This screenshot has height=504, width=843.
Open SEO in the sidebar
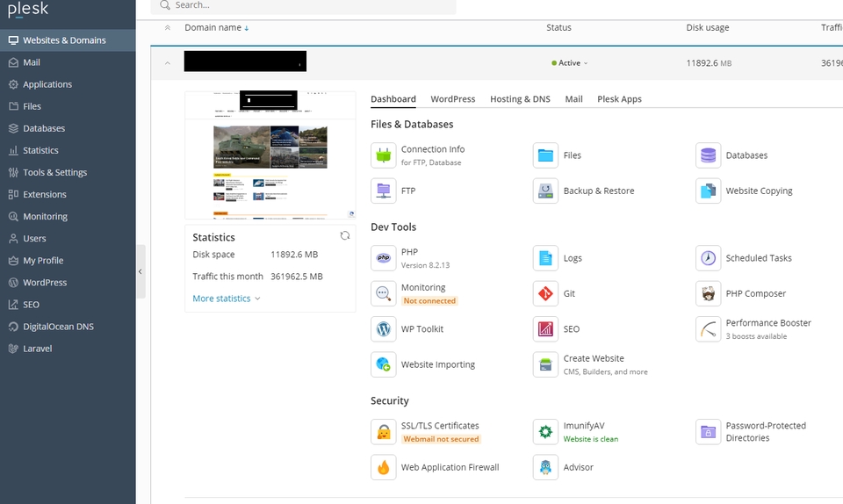pos(68,305)
